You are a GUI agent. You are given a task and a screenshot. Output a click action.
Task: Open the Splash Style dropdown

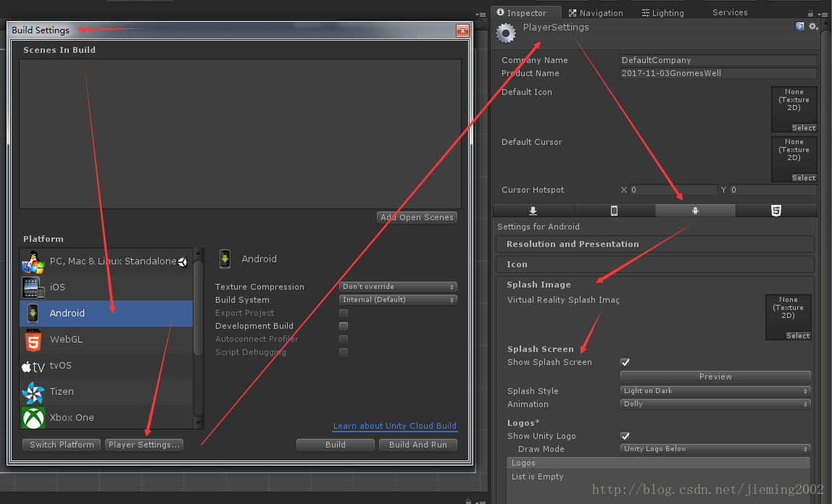[x=715, y=391]
